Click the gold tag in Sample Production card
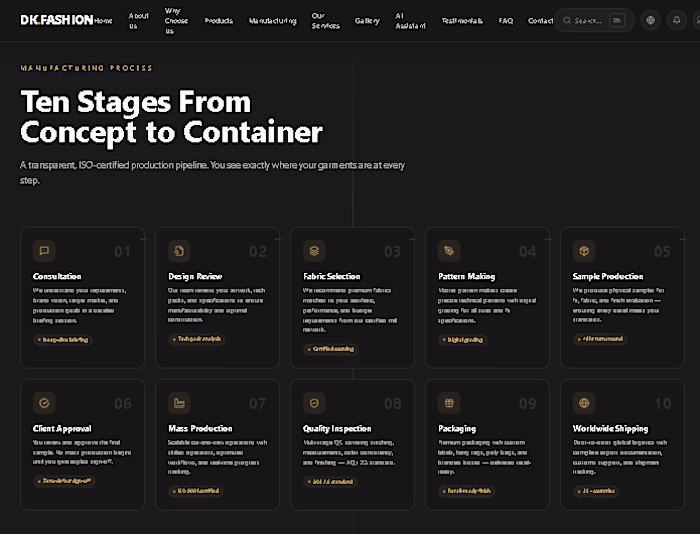Image resolution: width=700 pixels, height=534 pixels. (x=600, y=339)
